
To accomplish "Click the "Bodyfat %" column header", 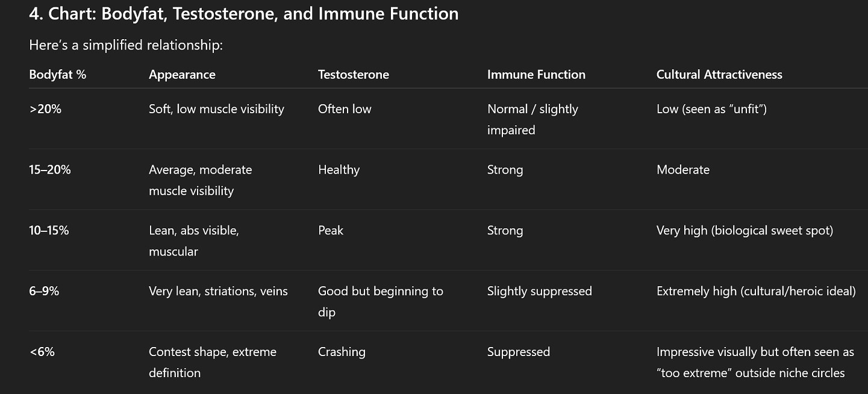I will tap(57, 75).
